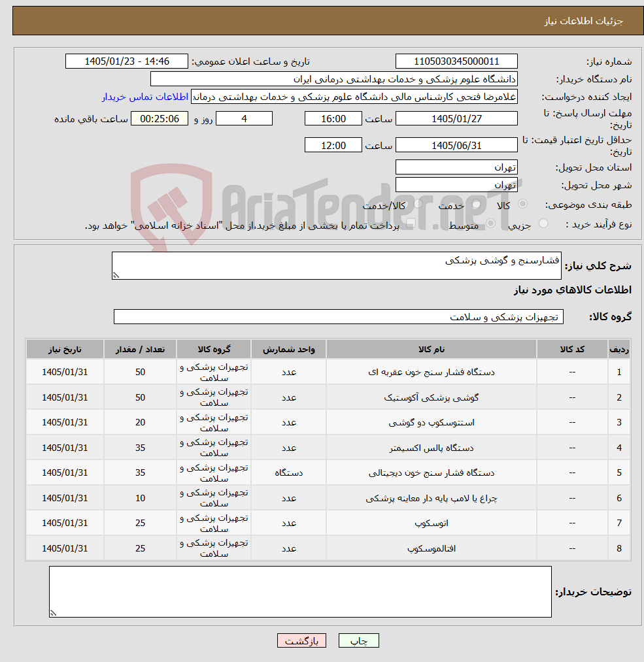Open اطلاعات تماس خریدار link

(145, 97)
